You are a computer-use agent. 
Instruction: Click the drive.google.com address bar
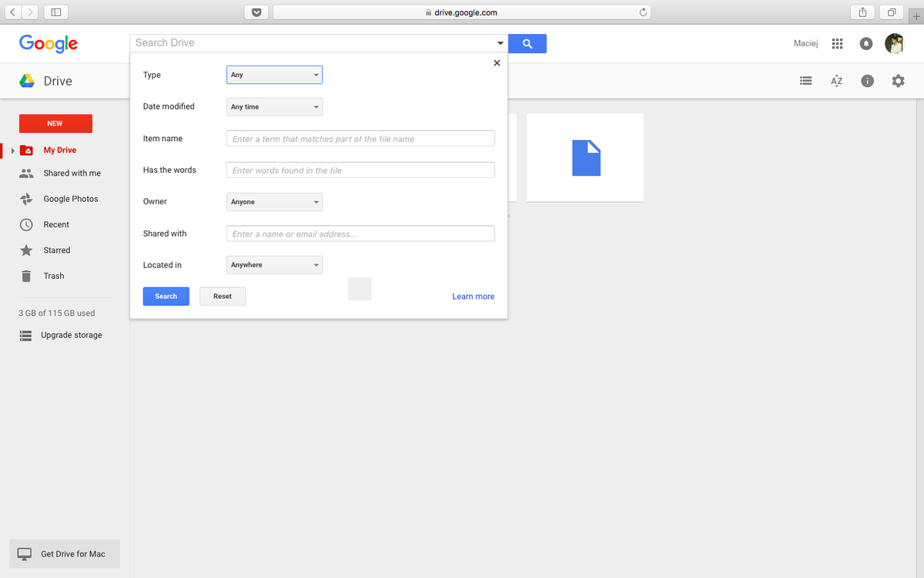pyautogui.click(x=462, y=12)
